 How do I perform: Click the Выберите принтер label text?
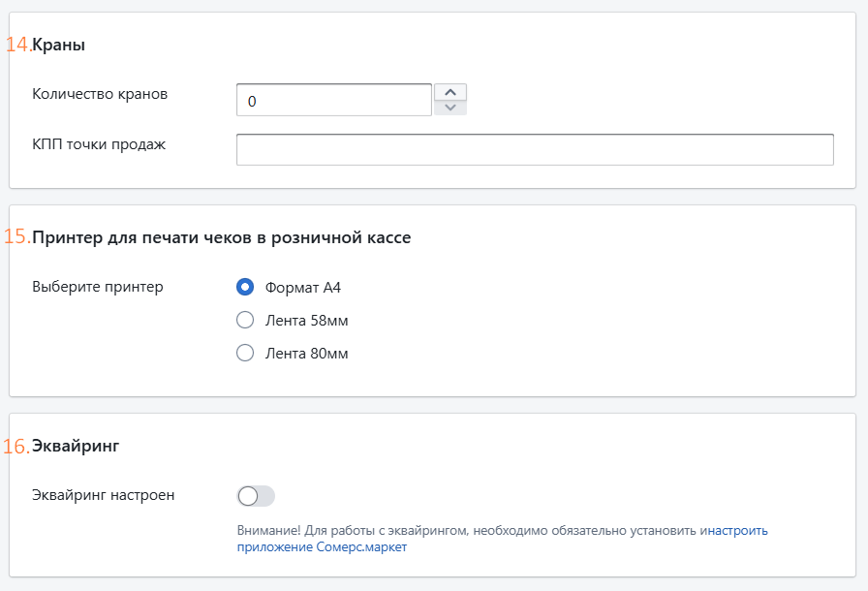[98, 287]
